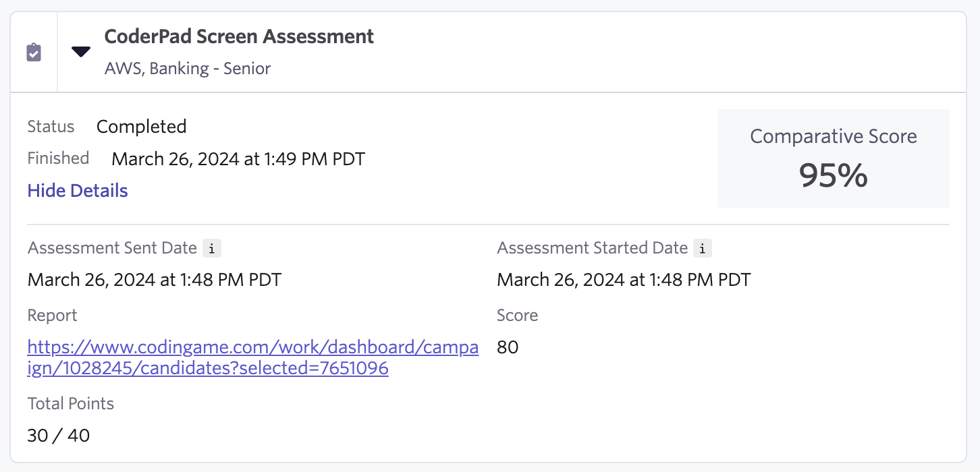Click the AWS, Banking - Senior subtitle

point(188,69)
